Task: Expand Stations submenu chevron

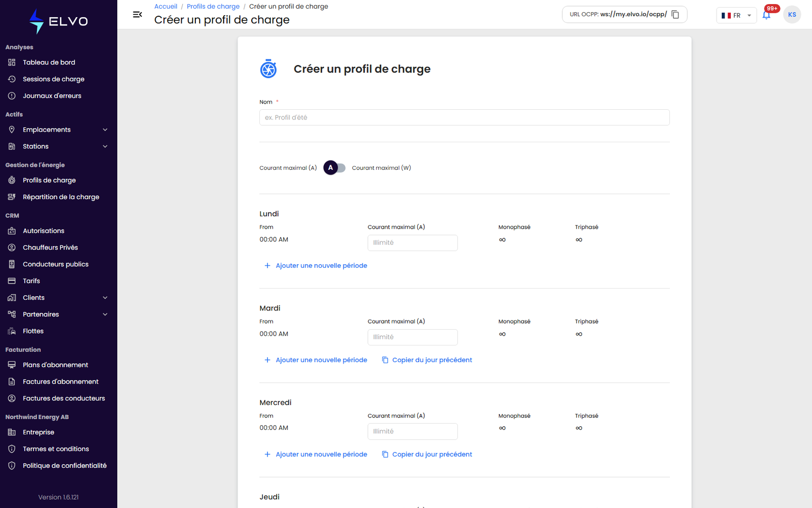Action: [x=105, y=147]
